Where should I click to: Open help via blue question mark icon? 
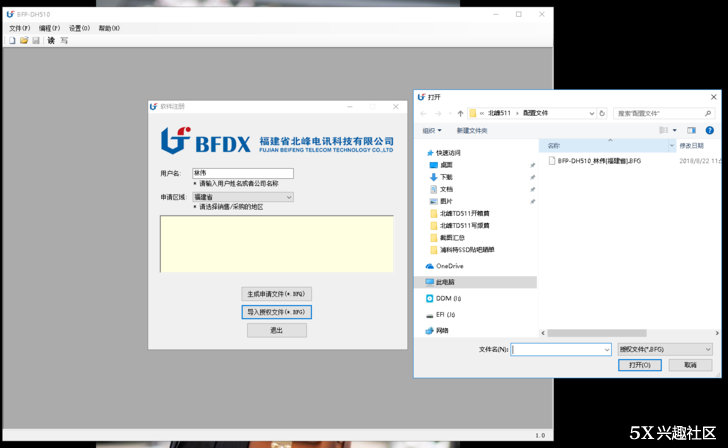(709, 130)
